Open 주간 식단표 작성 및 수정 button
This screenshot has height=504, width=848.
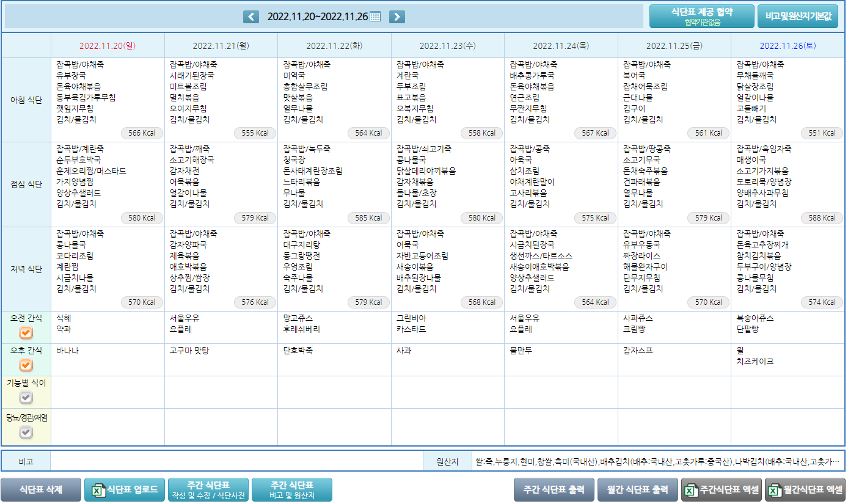coord(208,490)
